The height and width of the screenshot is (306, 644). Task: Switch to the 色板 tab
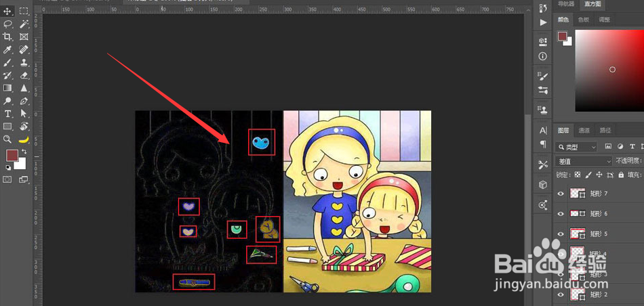[x=584, y=19]
